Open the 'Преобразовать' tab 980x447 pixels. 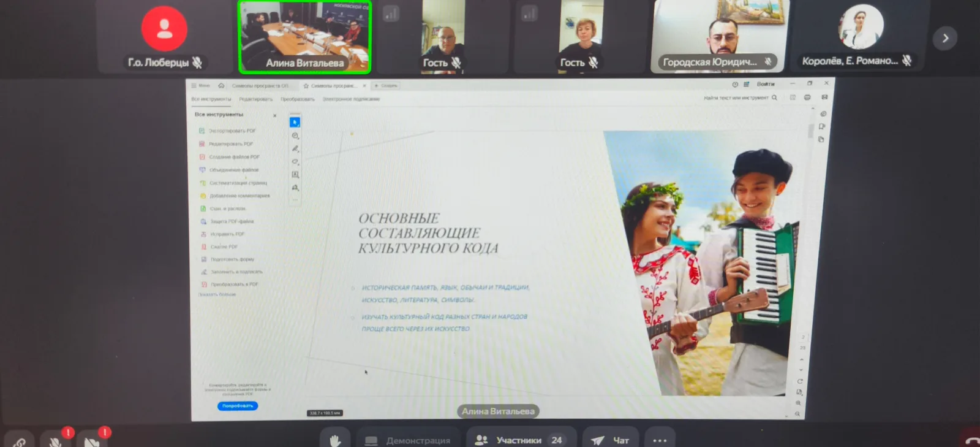(298, 99)
